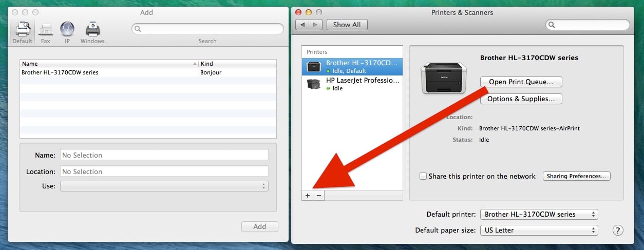Switch to the IP printer tab
Screen dimensions: 644x250
[67, 32]
